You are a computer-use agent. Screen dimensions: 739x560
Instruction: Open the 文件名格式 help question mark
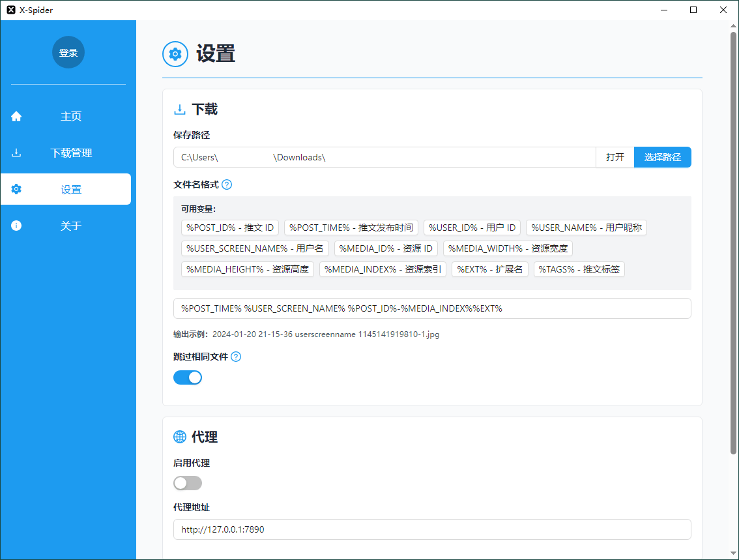(226, 184)
